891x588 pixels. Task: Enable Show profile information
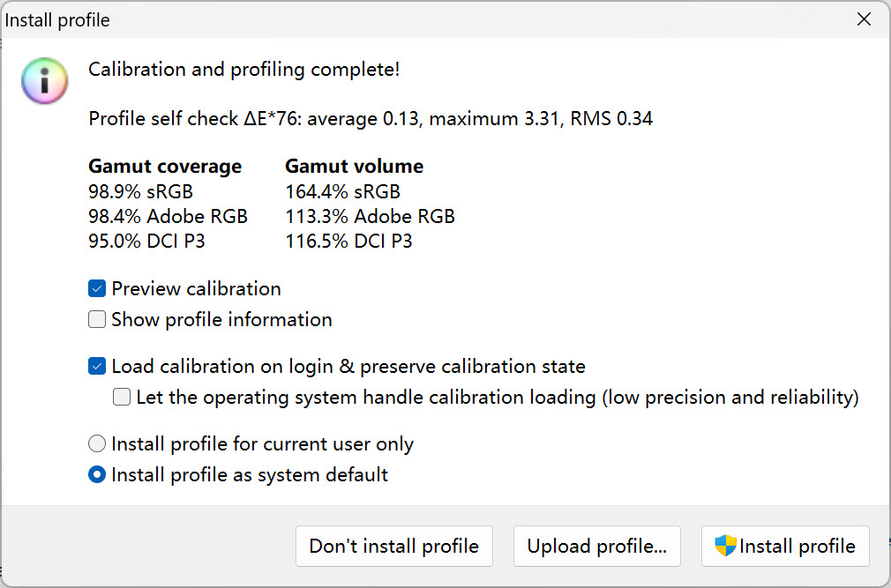pos(97,320)
